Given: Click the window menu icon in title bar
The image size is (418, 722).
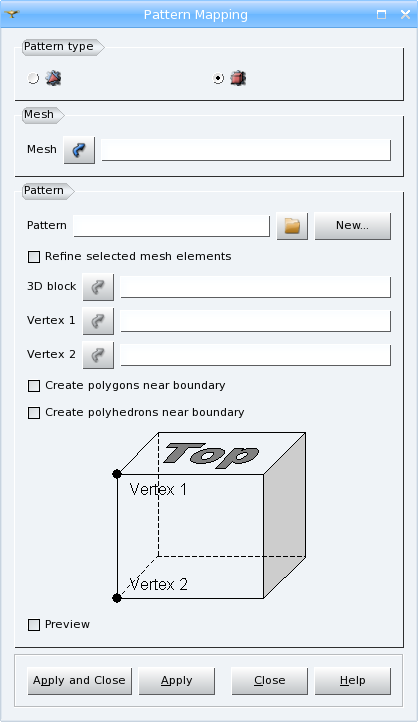Looking at the screenshot, I should coord(12,14).
